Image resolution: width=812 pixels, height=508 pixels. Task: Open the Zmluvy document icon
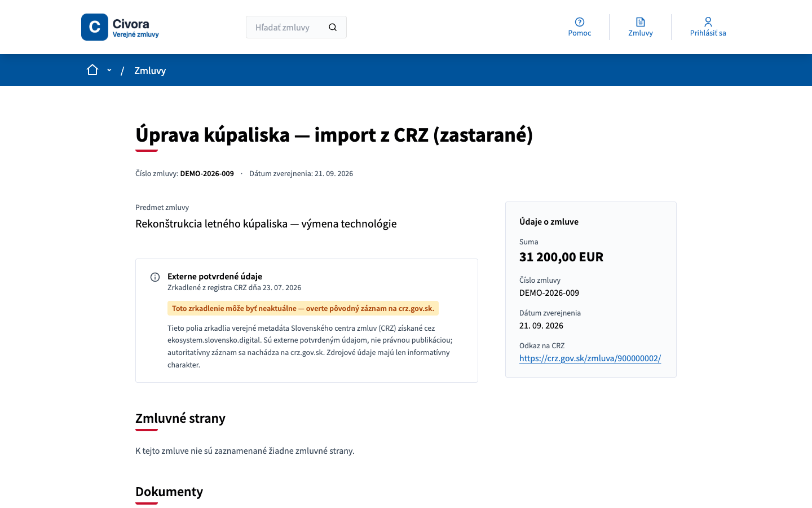641,22
